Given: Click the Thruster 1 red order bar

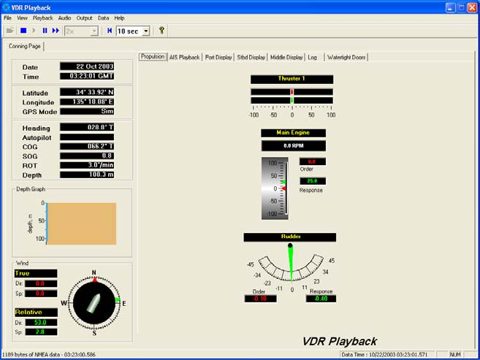Looking at the screenshot, I should click(292, 92).
